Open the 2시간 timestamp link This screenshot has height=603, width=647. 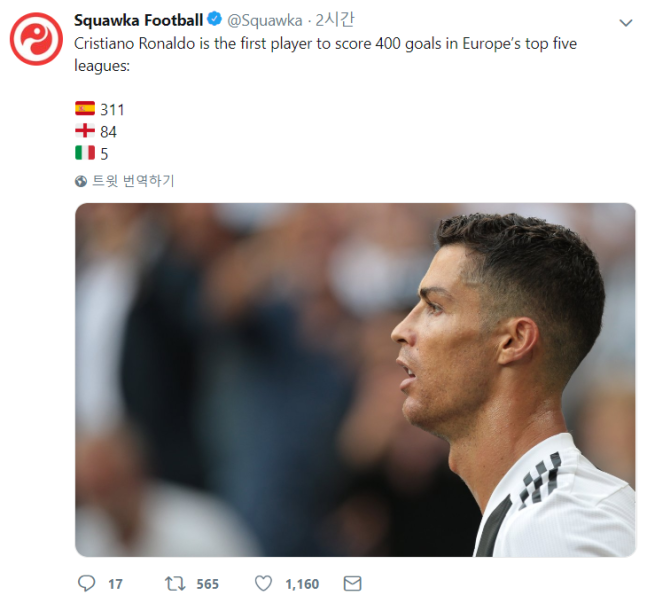point(335,20)
